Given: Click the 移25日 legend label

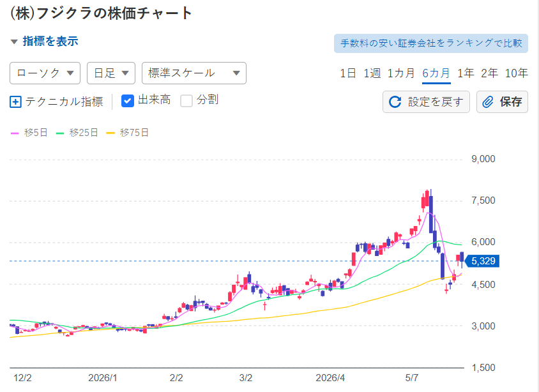Looking at the screenshot, I should [84, 133].
